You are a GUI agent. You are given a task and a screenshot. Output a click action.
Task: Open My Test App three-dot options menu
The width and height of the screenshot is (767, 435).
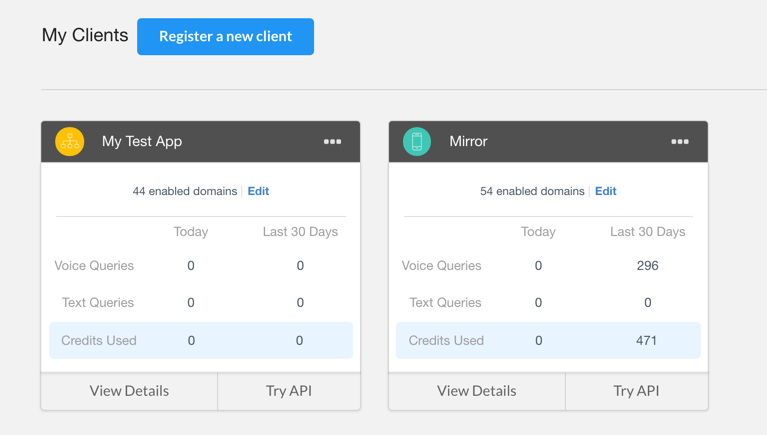point(333,142)
